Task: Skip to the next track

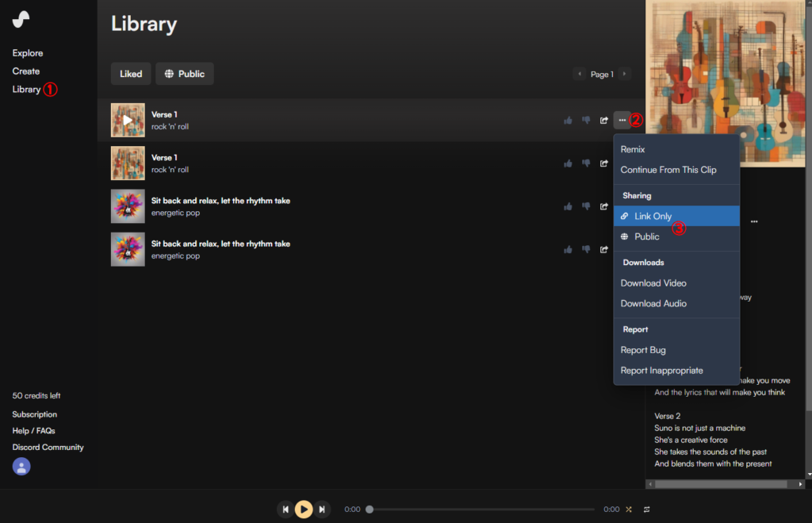Action: (x=322, y=510)
